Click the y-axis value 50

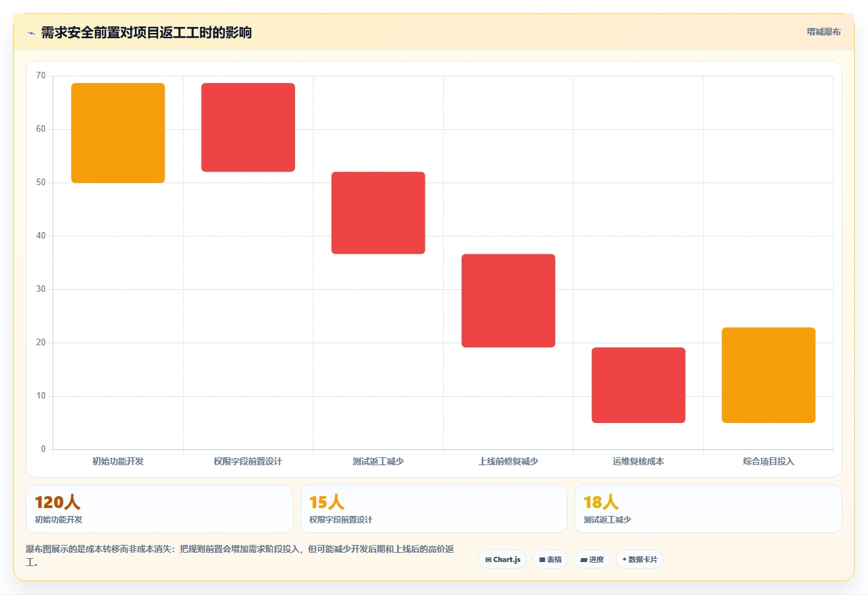41,183
